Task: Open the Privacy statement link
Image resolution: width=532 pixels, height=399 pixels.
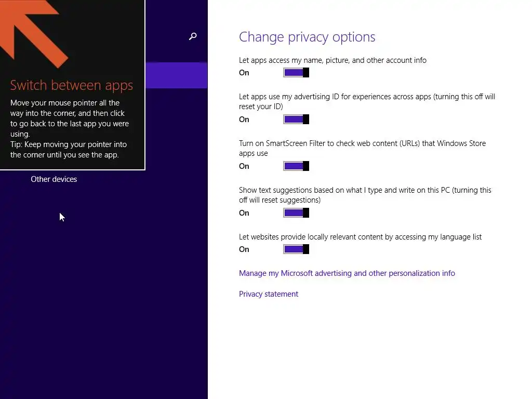Action: point(269,294)
